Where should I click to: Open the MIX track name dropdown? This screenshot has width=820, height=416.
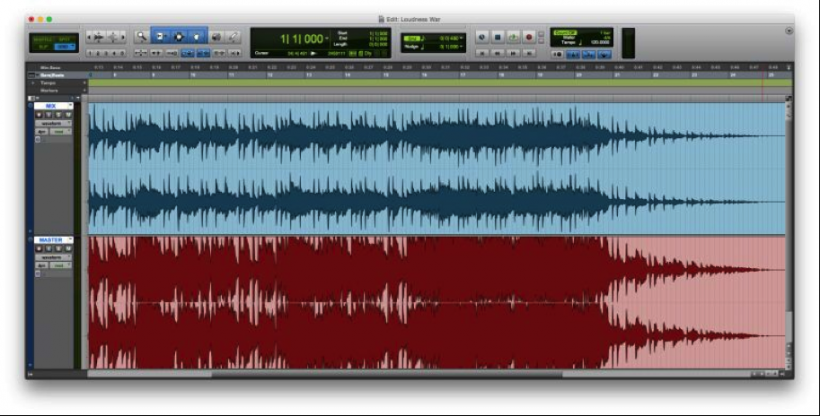click(x=70, y=105)
